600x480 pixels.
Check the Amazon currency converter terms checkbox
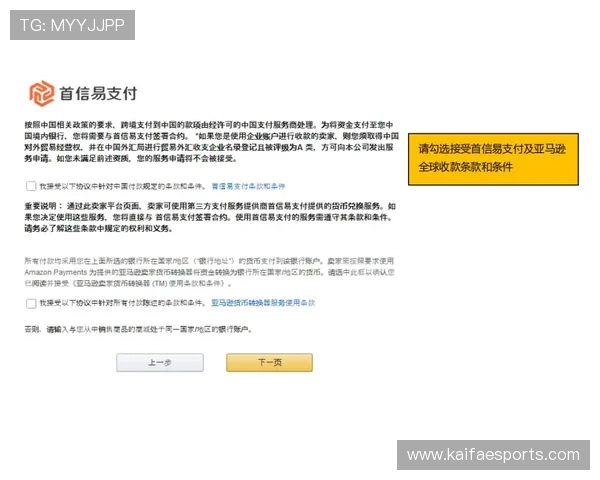[31, 304]
